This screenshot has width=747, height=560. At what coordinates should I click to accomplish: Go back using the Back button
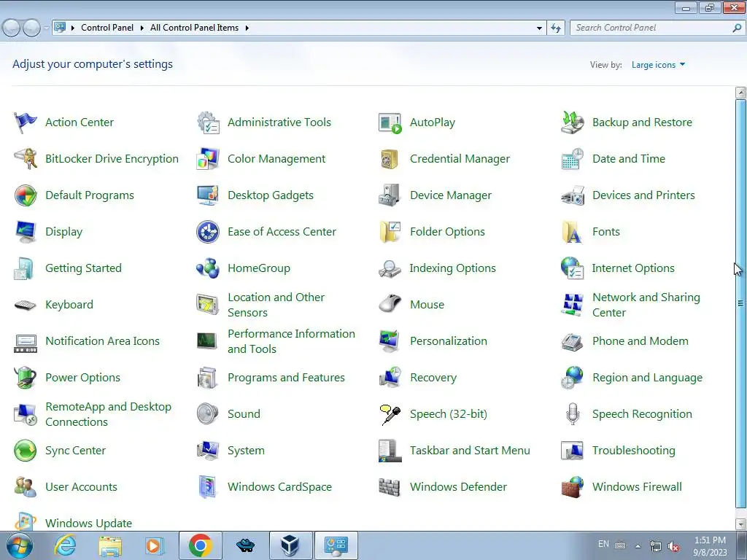point(11,28)
